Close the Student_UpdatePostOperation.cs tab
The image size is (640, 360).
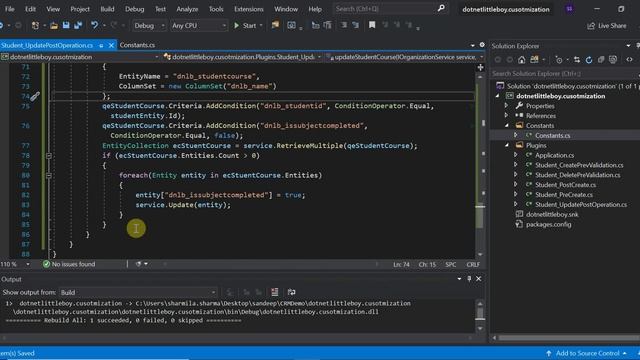111,45
